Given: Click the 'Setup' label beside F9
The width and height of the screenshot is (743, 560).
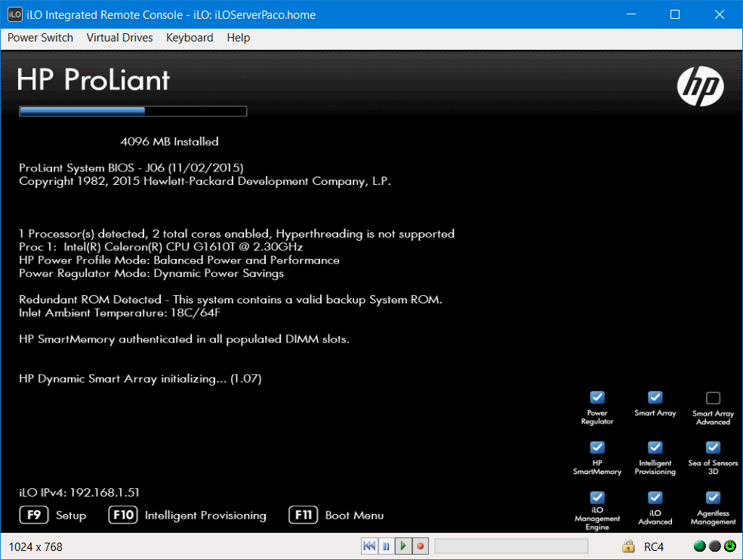Looking at the screenshot, I should (71, 515).
